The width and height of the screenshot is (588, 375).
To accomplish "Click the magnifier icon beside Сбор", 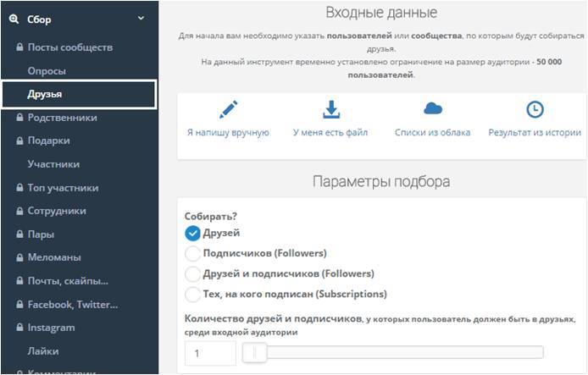I will pos(14,19).
